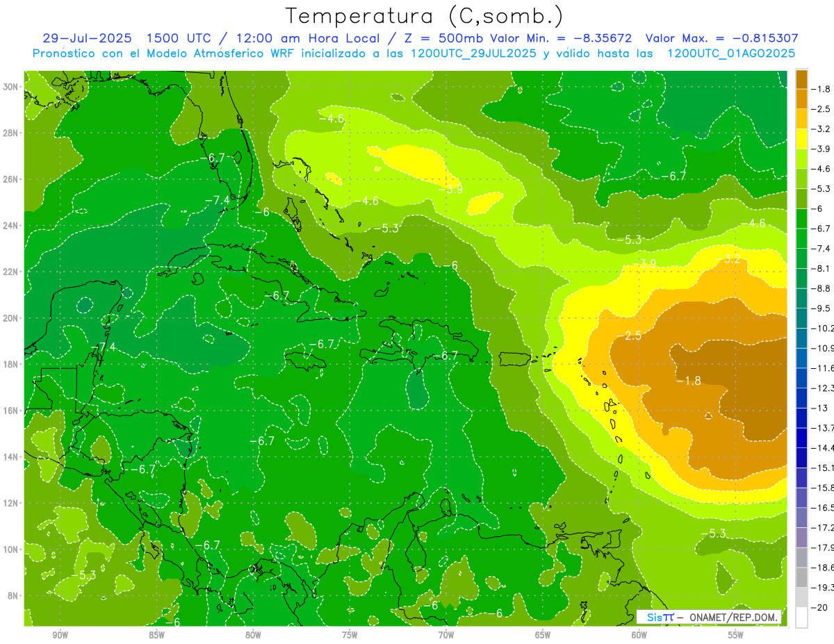Click the "16N" latitude axis label

click(x=12, y=411)
